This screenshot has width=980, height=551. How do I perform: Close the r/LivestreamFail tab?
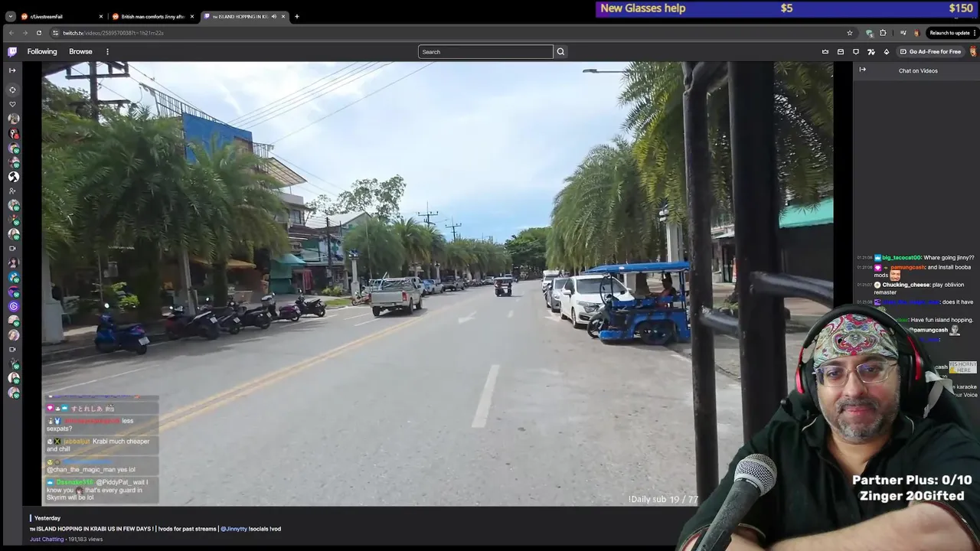pyautogui.click(x=100, y=16)
